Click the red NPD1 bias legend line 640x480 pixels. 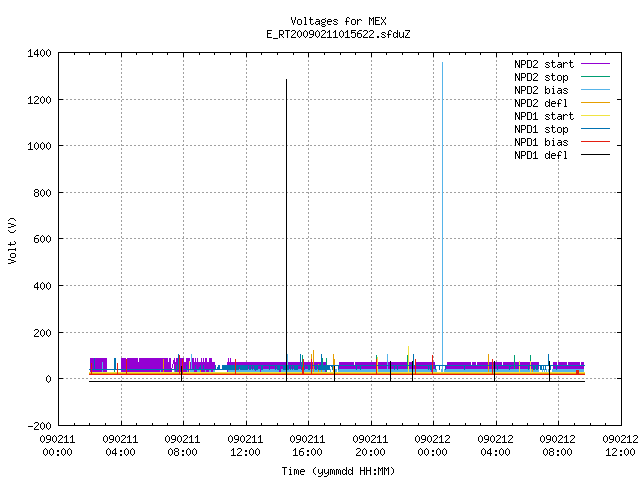596,142
